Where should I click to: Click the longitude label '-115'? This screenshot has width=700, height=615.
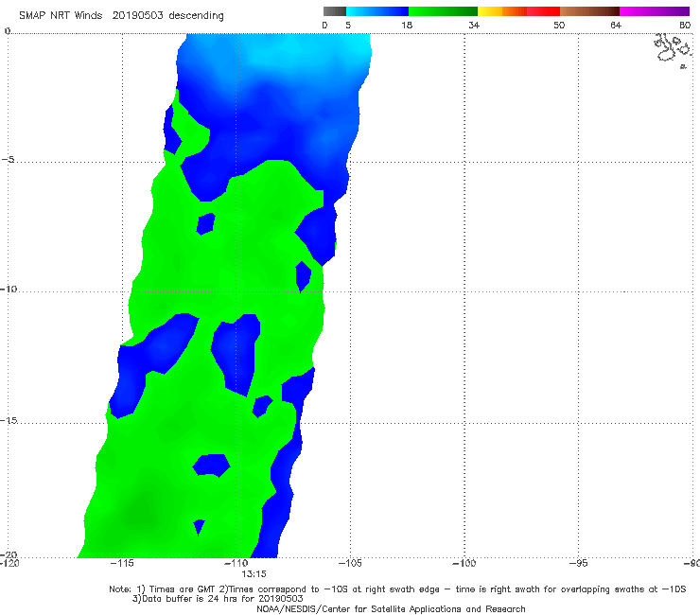tap(122, 563)
